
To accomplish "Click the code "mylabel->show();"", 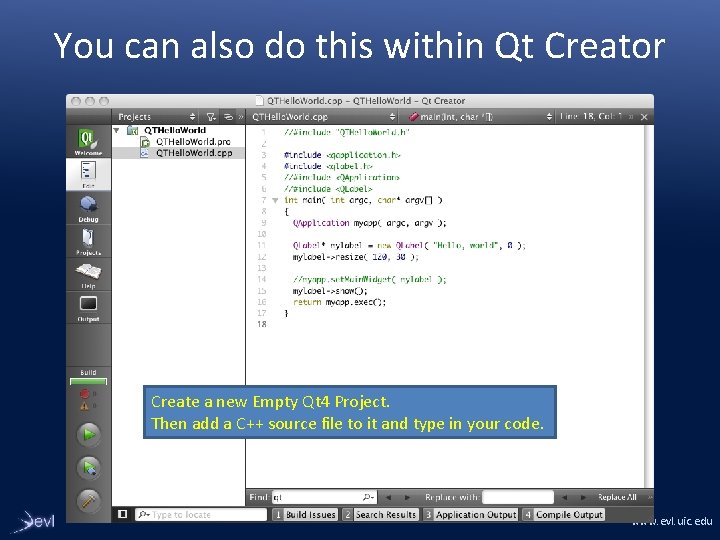I will pos(330,291).
